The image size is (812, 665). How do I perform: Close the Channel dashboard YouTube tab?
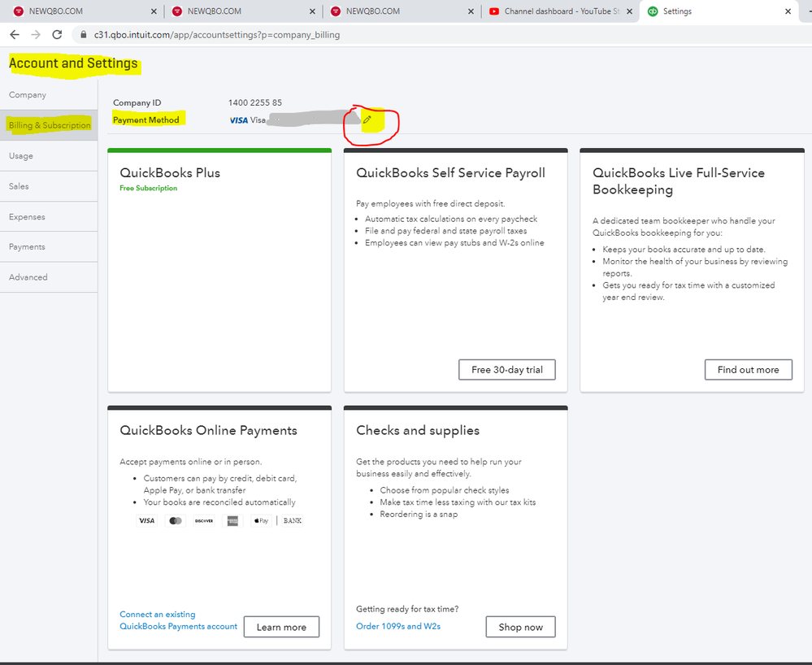click(629, 11)
